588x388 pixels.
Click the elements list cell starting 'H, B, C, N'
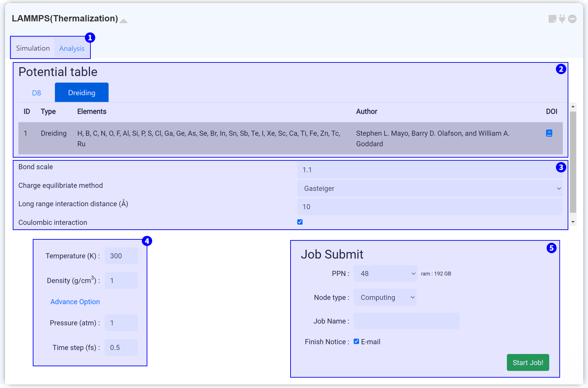[x=209, y=138]
